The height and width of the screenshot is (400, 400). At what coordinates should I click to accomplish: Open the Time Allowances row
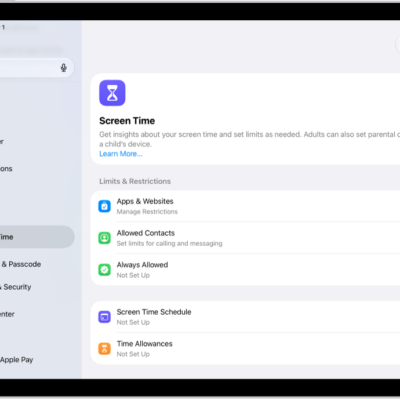tap(245, 348)
